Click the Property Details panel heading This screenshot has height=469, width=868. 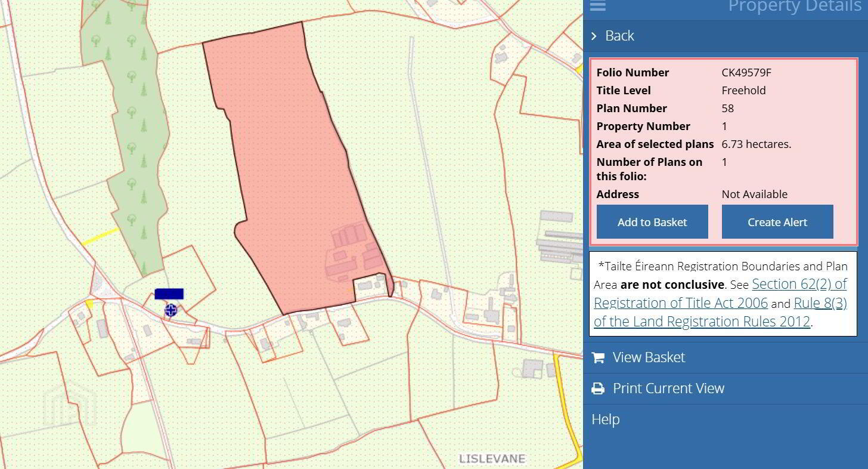[795, 6]
